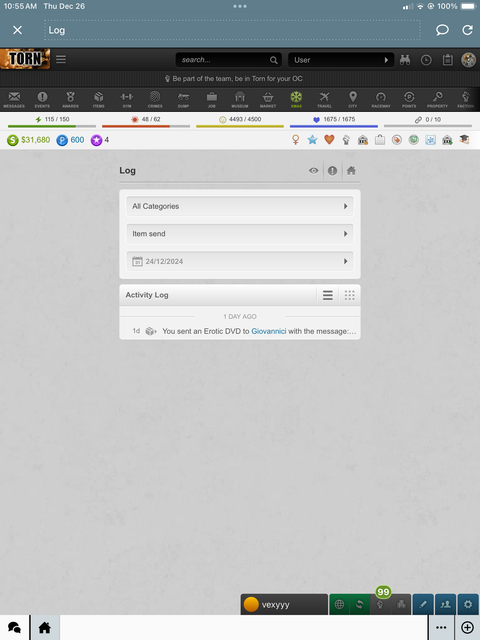This screenshot has height=640, width=480.
Task: Open the City map
Action: (353, 99)
